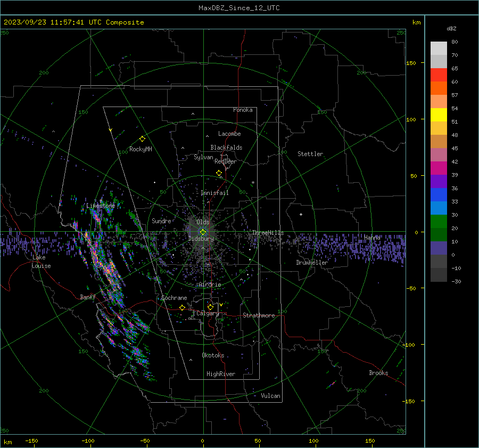Click the Sundre city label
Screen dimensions: 479x448
161,221
